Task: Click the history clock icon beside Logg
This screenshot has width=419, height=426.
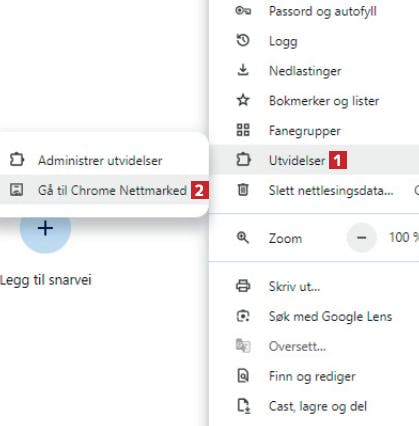Action: [x=243, y=41]
